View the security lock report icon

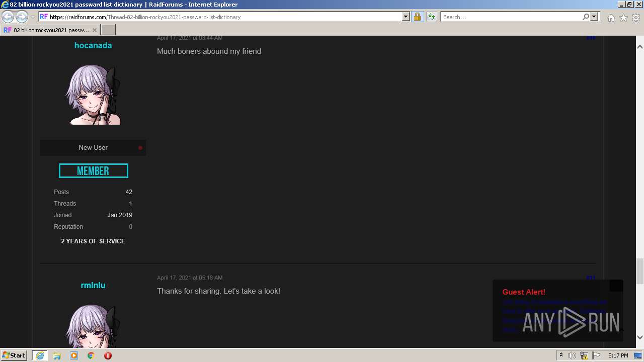point(417,17)
